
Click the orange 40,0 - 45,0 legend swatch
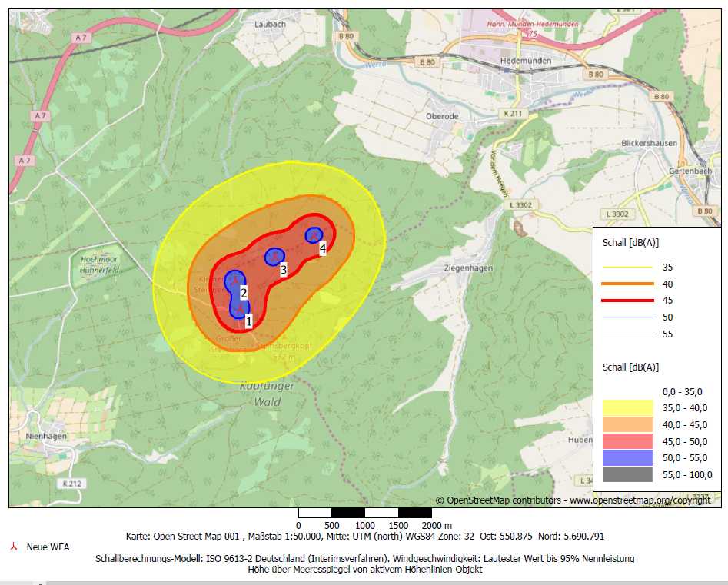click(627, 424)
